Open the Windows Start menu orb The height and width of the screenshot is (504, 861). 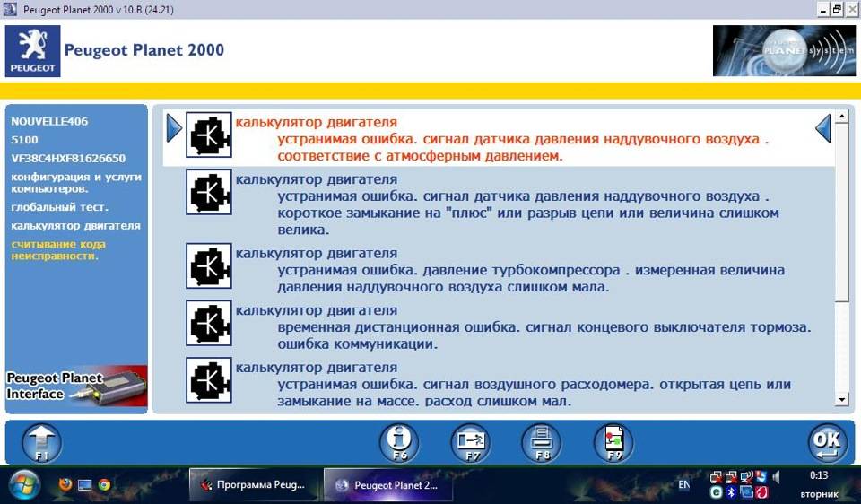pos(24,484)
